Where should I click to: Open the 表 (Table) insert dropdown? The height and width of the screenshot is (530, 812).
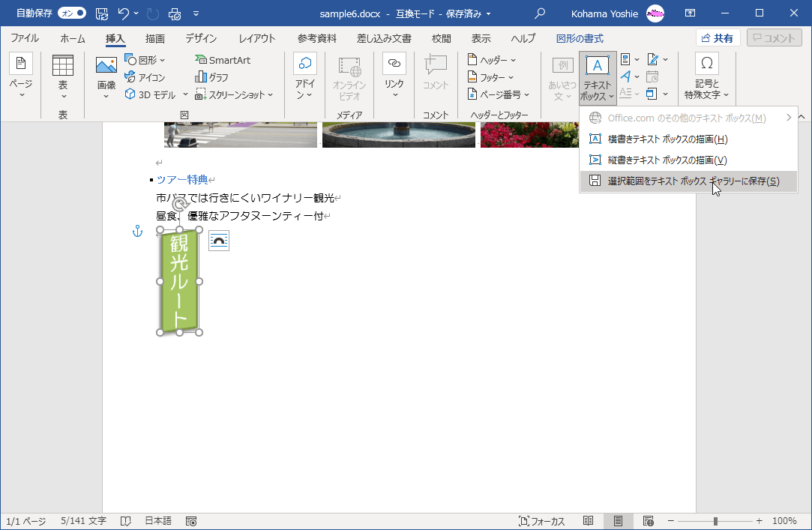point(63,76)
